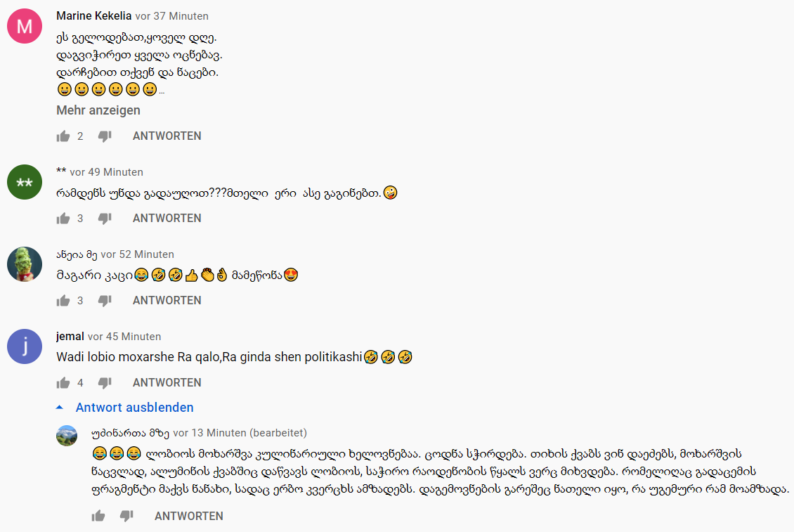This screenshot has width=794, height=532.
Task: Dislike Marine Kekelia's comment
Action: (105, 136)
